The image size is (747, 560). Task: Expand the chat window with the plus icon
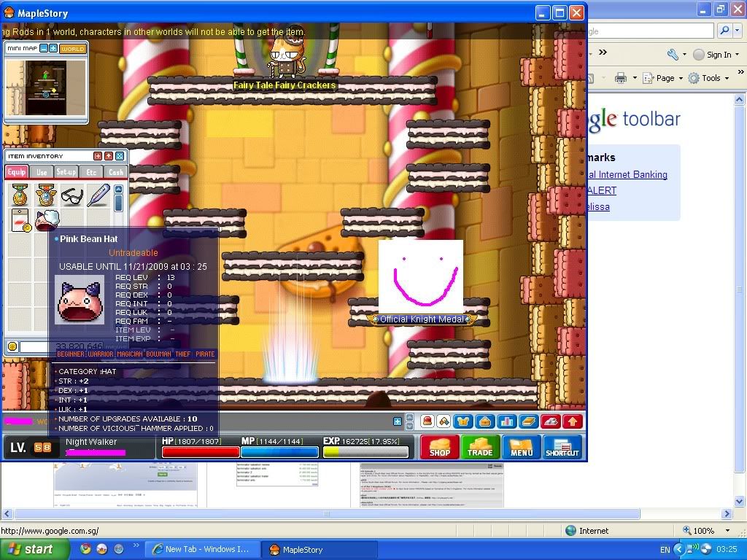pyautogui.click(x=398, y=421)
